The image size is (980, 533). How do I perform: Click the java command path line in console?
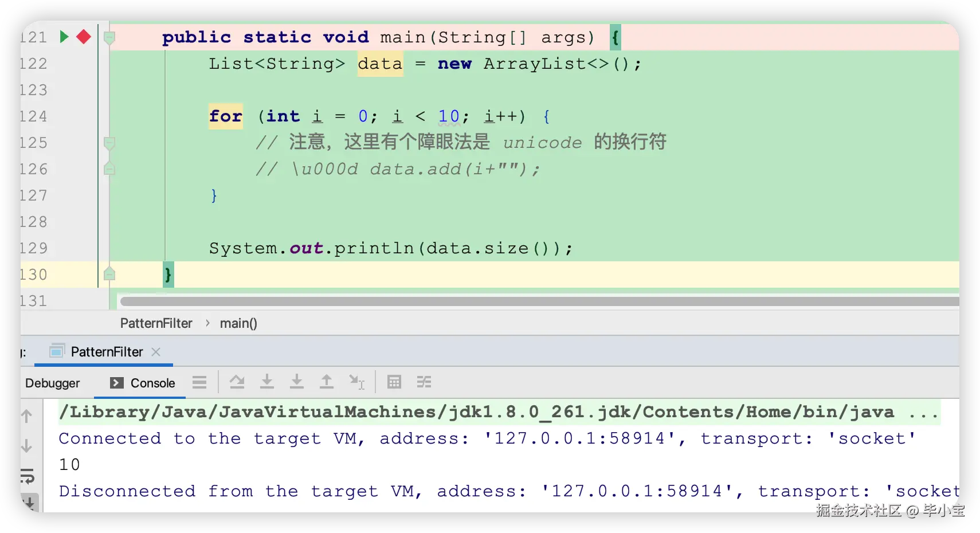click(x=499, y=411)
